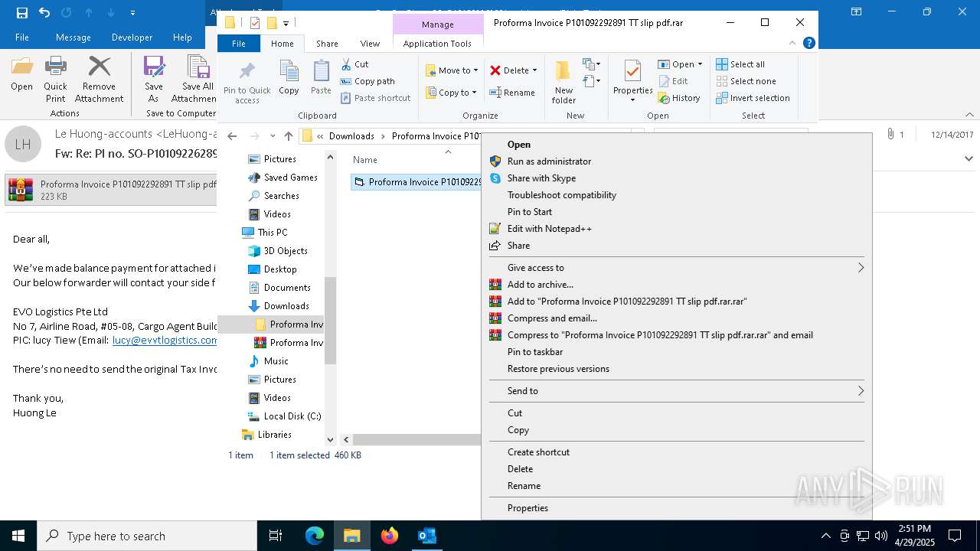Click the Name column header
The width and height of the screenshot is (980, 551).
click(365, 160)
